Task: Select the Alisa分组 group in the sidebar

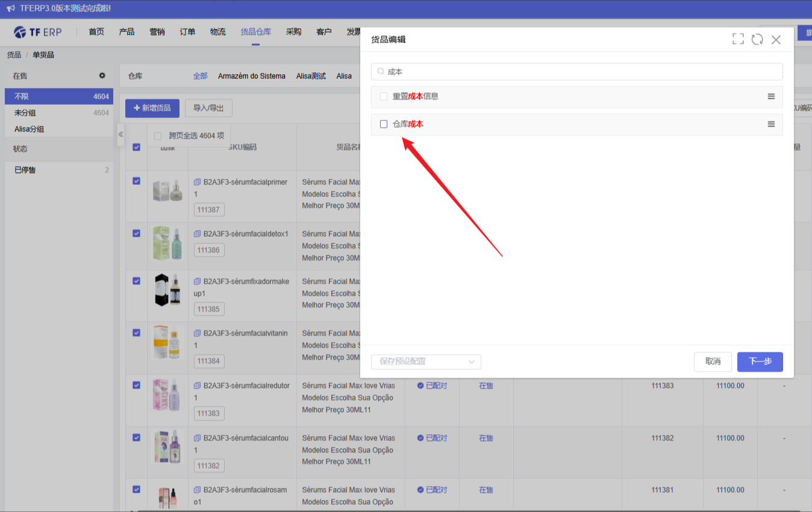Action: pos(59,129)
